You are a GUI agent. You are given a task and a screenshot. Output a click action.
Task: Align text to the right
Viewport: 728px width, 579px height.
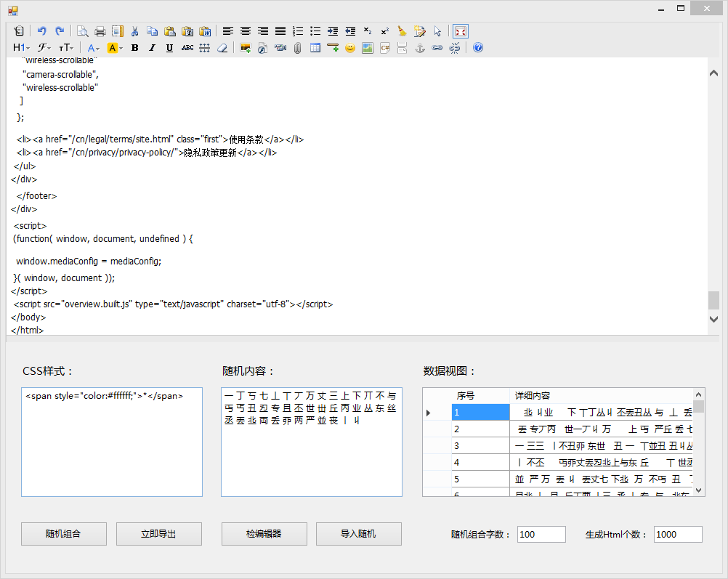(x=263, y=31)
